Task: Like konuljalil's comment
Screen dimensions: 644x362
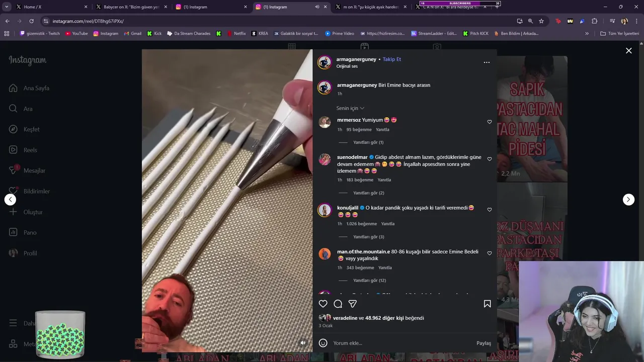Action: [x=489, y=210]
